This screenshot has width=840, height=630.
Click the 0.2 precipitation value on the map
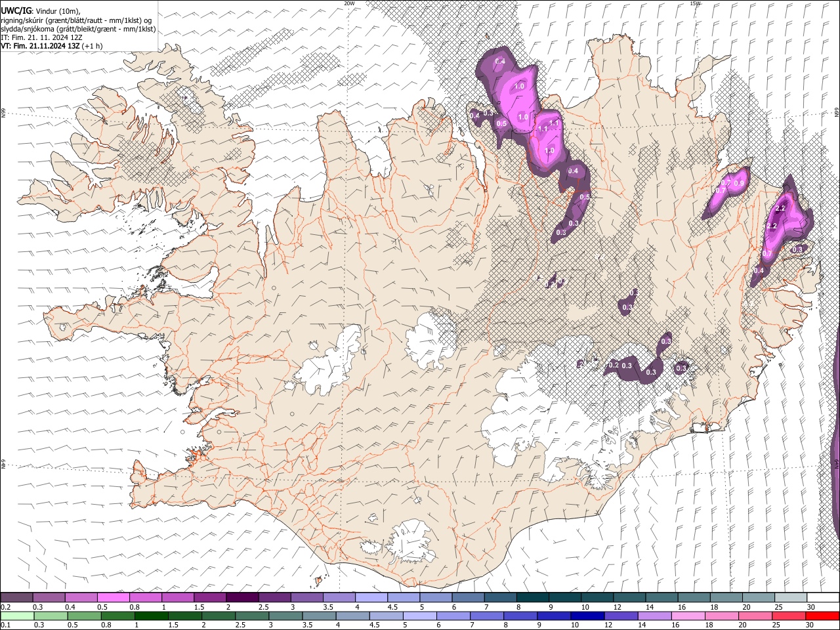pos(614,365)
